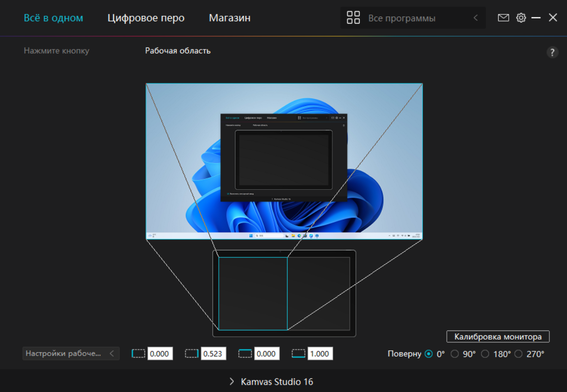Image resolution: width=567 pixels, height=392 pixels.
Task: Open the mail messages icon
Action: click(x=503, y=18)
